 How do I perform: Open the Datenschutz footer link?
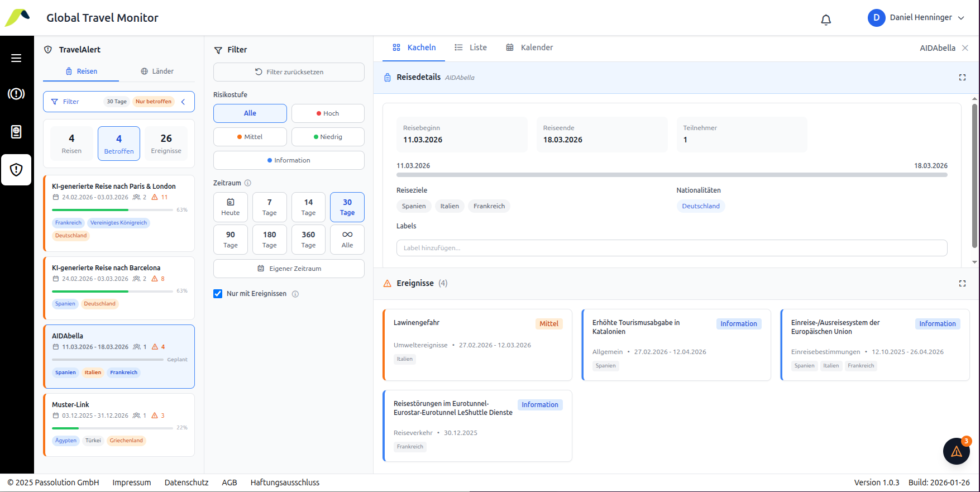click(187, 483)
